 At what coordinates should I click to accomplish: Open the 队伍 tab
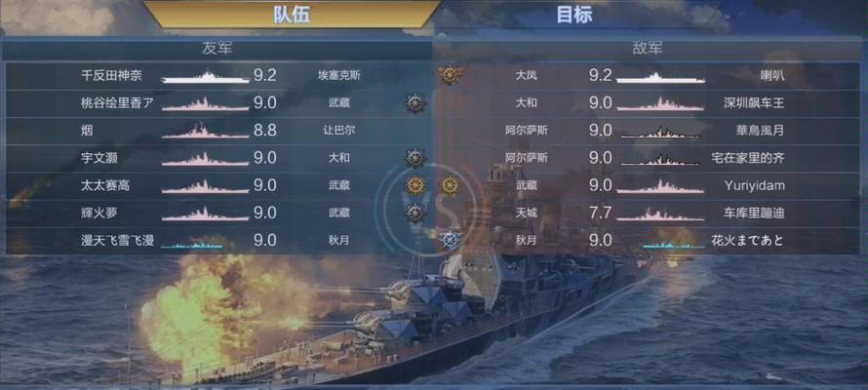click(x=292, y=15)
